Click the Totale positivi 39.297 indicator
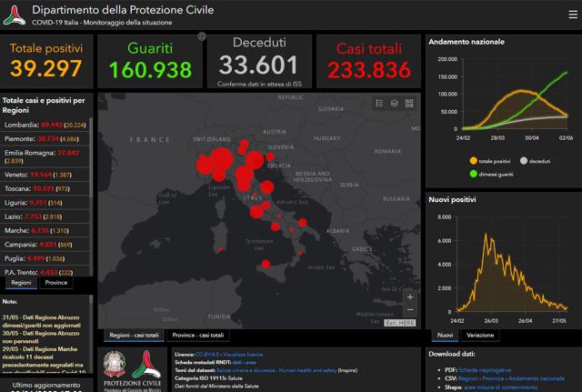The height and width of the screenshot is (392, 582). point(46,61)
